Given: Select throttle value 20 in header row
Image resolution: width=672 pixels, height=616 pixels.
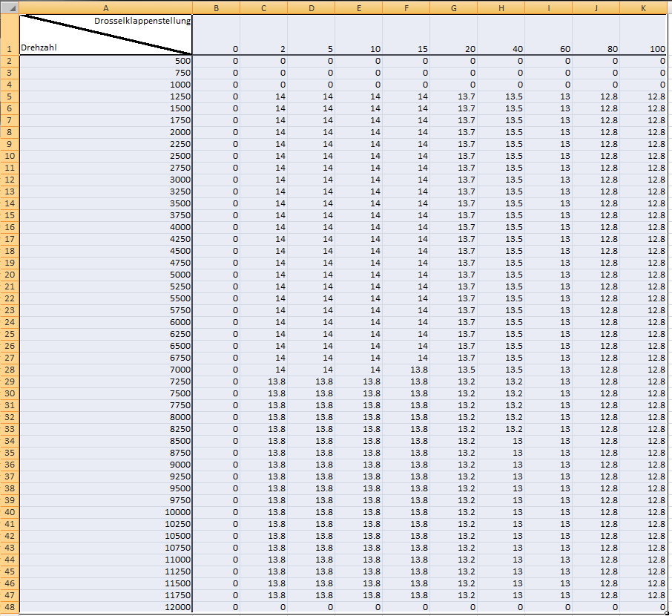Looking at the screenshot, I should tap(453, 49).
